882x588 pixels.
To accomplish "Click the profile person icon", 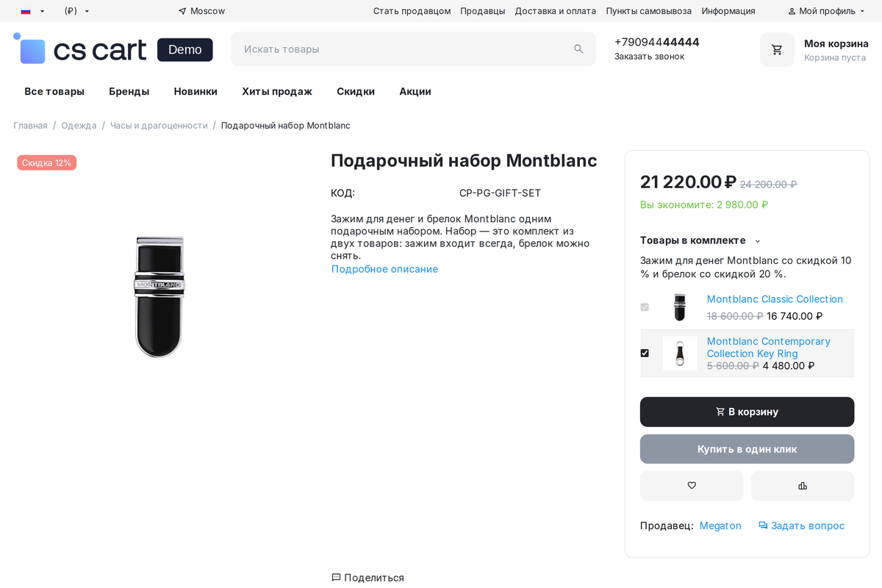I will 792,11.
